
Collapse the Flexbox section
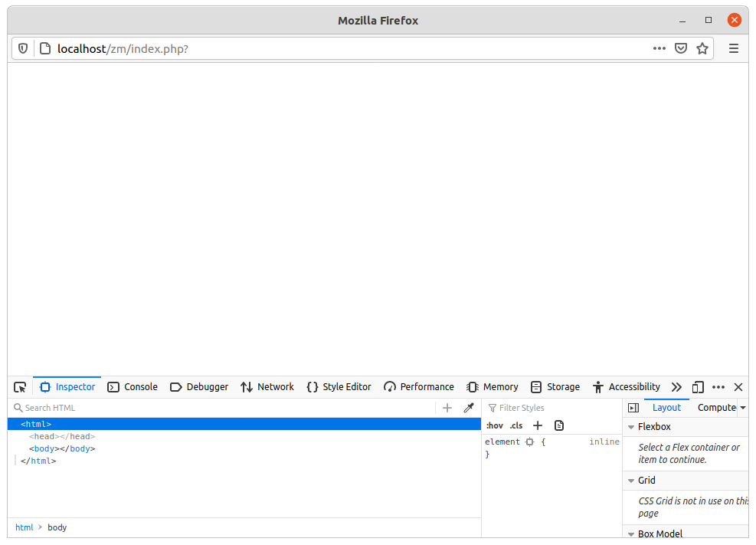630,427
